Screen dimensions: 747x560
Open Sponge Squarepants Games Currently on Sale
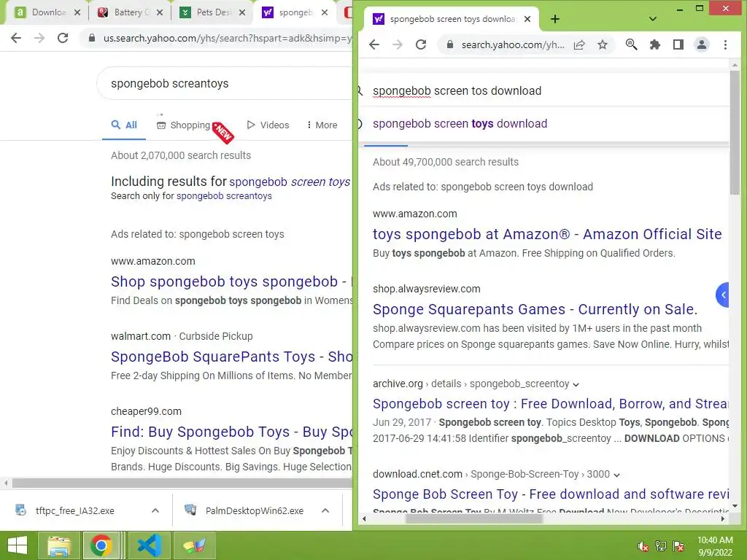[x=535, y=309]
